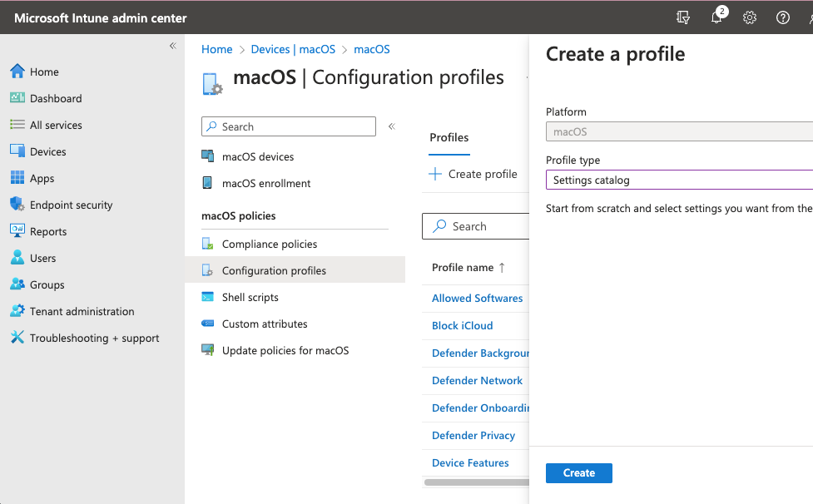Click the Create profile button
This screenshot has width=813, height=504.
click(473, 174)
